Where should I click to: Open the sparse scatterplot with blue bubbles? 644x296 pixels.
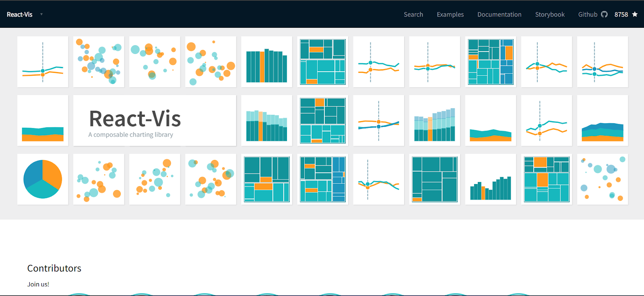tap(602, 179)
